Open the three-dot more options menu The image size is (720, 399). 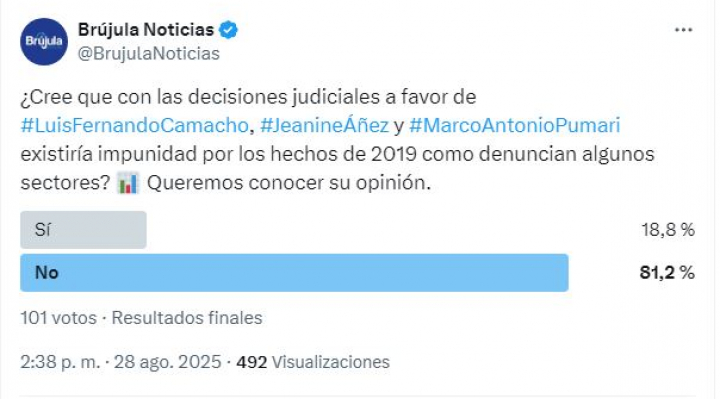[x=683, y=30]
